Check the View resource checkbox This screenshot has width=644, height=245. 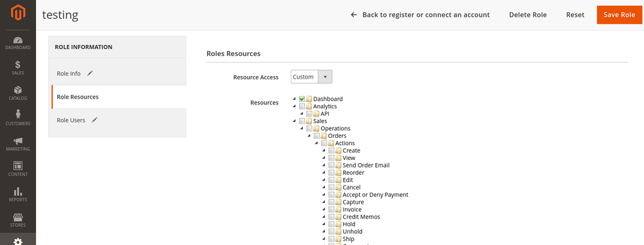(331, 158)
